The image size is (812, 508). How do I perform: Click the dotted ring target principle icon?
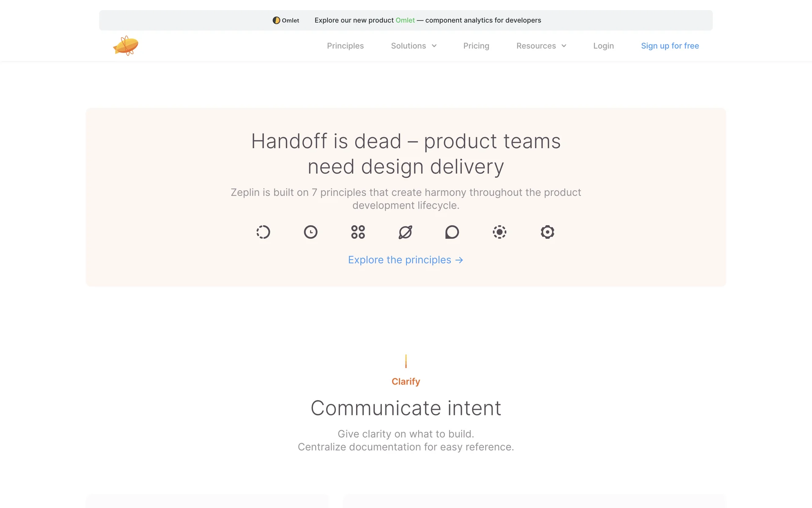499,232
